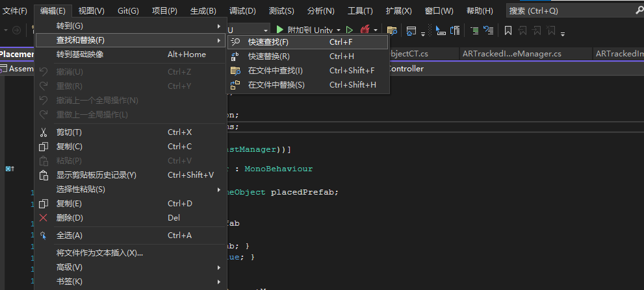644x290 pixels.
Task: Click the copy icon beside 复制(C)
Action: [x=43, y=147]
